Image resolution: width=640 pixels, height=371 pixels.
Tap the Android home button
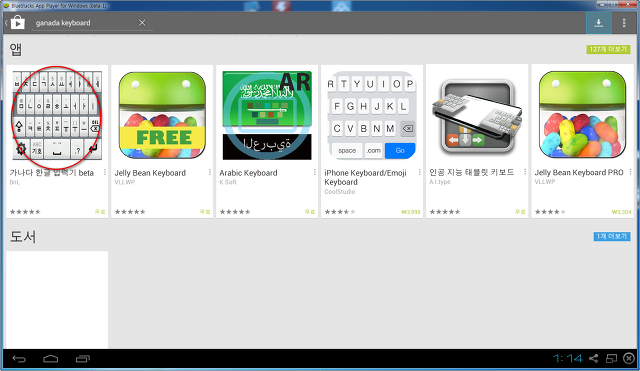pos(51,359)
